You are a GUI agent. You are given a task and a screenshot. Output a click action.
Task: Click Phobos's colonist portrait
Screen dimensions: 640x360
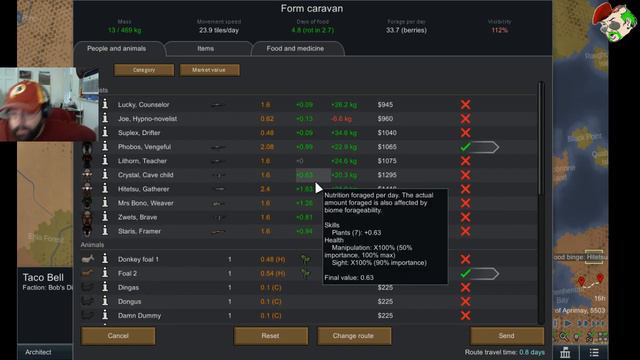point(87,147)
